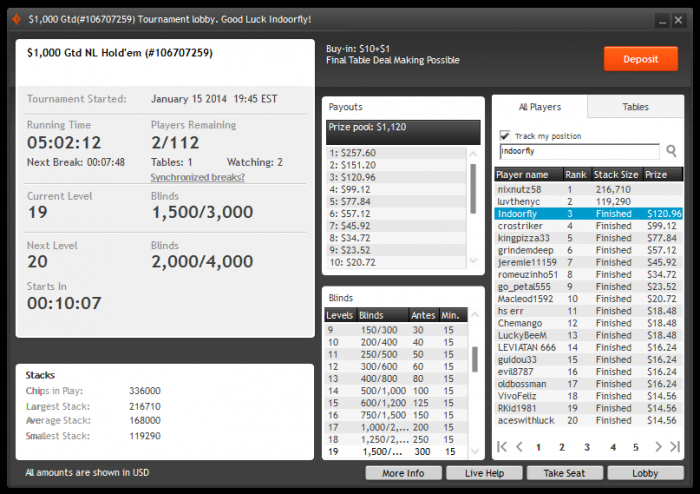Sort by Player name column header

coord(528,174)
